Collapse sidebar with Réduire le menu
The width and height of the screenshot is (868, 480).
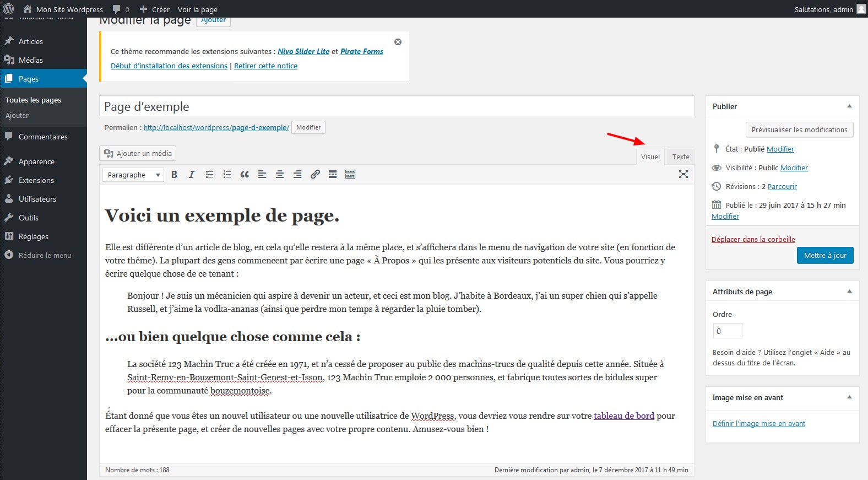44,255
